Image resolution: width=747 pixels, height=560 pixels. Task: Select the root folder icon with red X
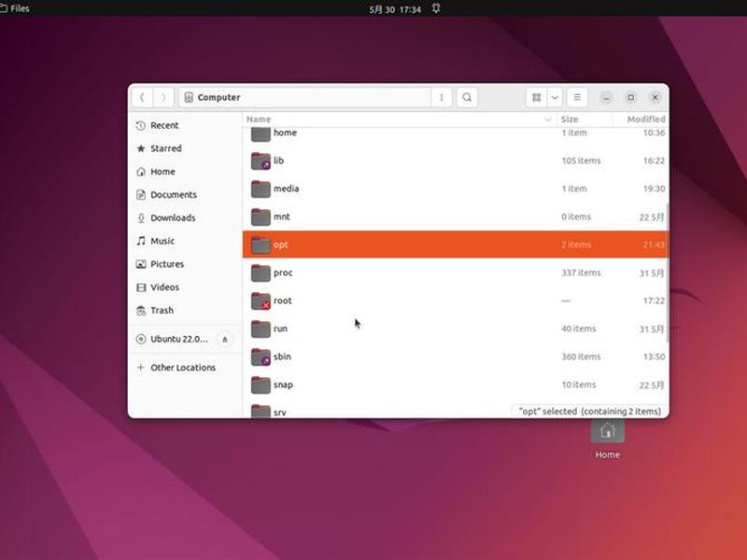pyautogui.click(x=261, y=301)
